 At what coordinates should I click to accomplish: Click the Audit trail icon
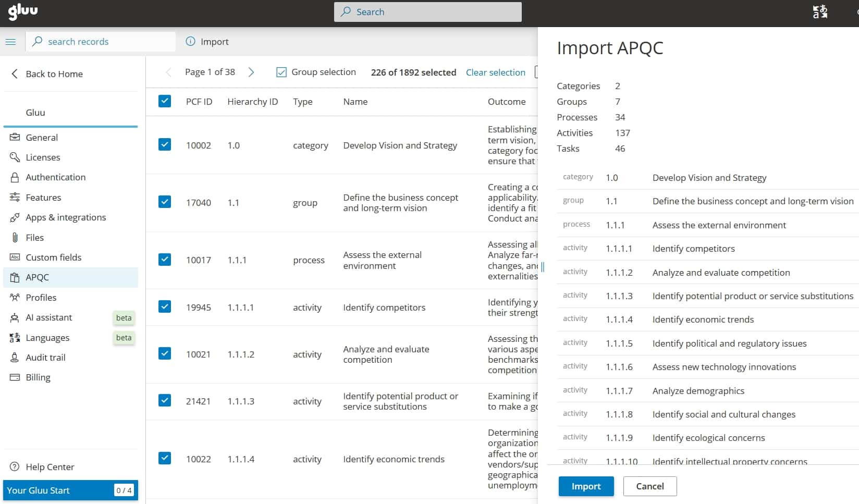(x=15, y=358)
